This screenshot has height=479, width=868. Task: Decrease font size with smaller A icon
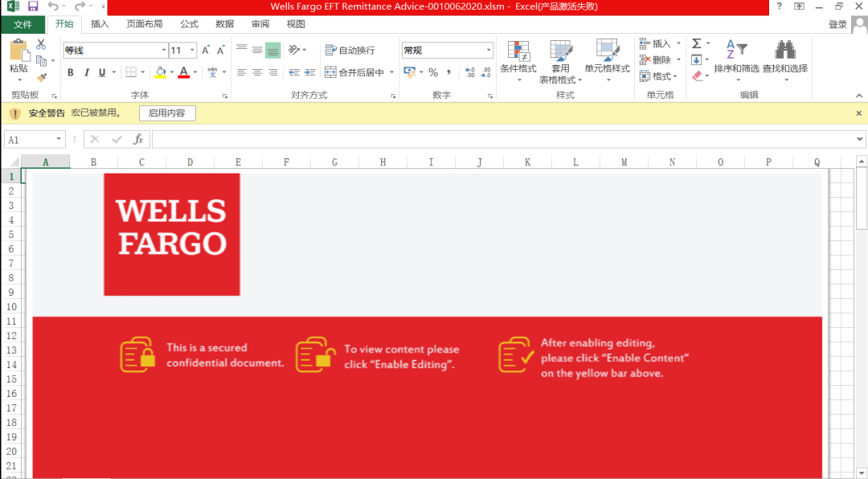click(220, 51)
